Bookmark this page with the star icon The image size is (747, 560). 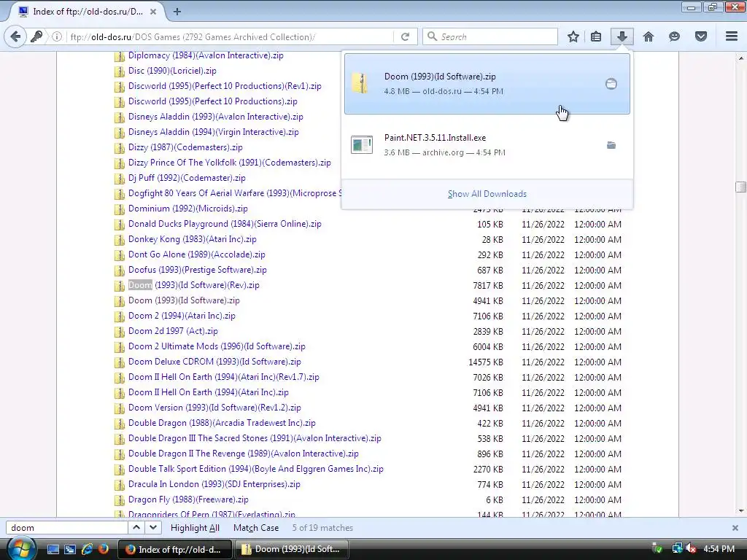573,36
